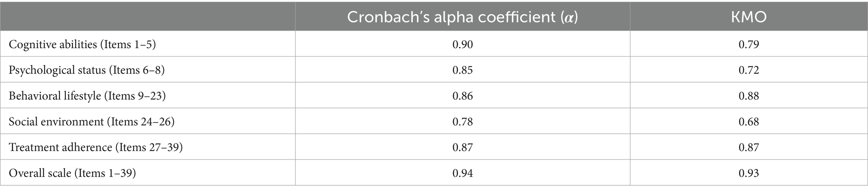Click the Cronbach's alpha coefficient column header
868x193 pixels.
click(x=462, y=17)
